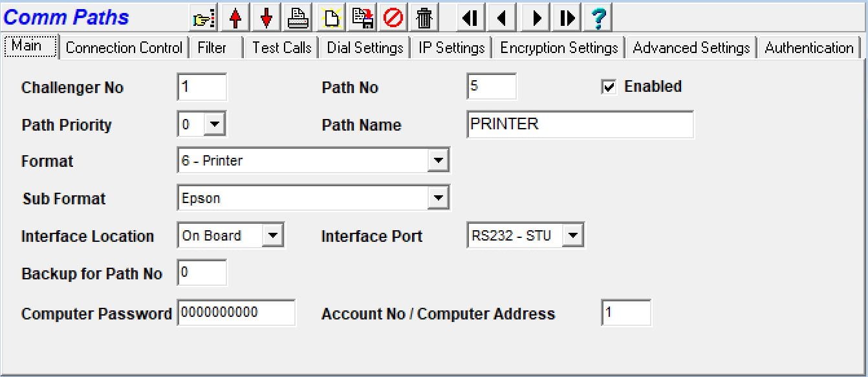Screen dimensions: 868x377
Task: Switch to the IP Settings tab
Action: click(x=451, y=47)
